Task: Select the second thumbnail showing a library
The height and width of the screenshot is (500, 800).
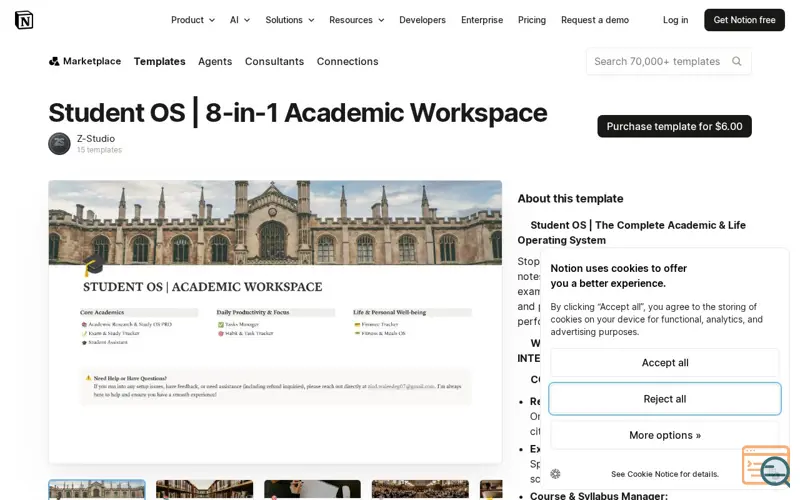Action: click(205, 490)
